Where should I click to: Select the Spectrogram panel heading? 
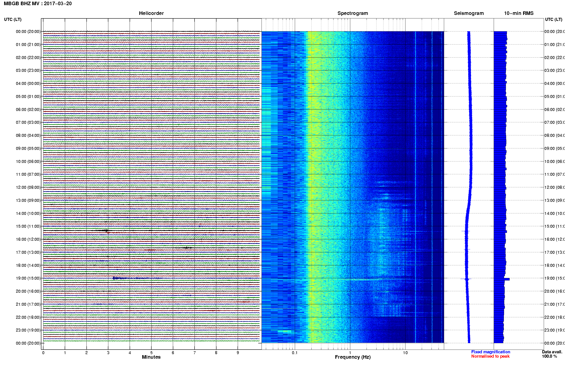pos(353,13)
